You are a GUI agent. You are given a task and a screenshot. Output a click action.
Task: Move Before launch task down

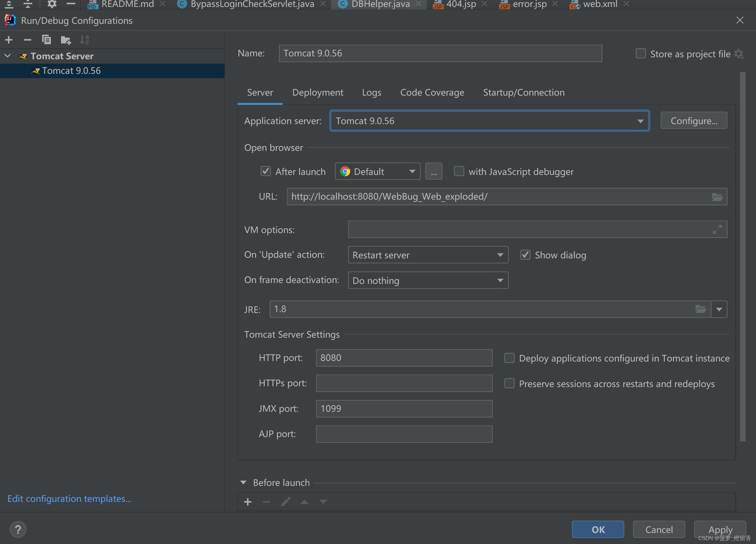[323, 502]
